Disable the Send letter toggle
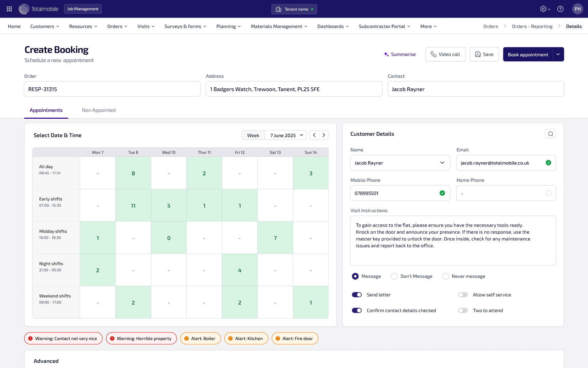This screenshot has height=368, width=588. (357, 295)
